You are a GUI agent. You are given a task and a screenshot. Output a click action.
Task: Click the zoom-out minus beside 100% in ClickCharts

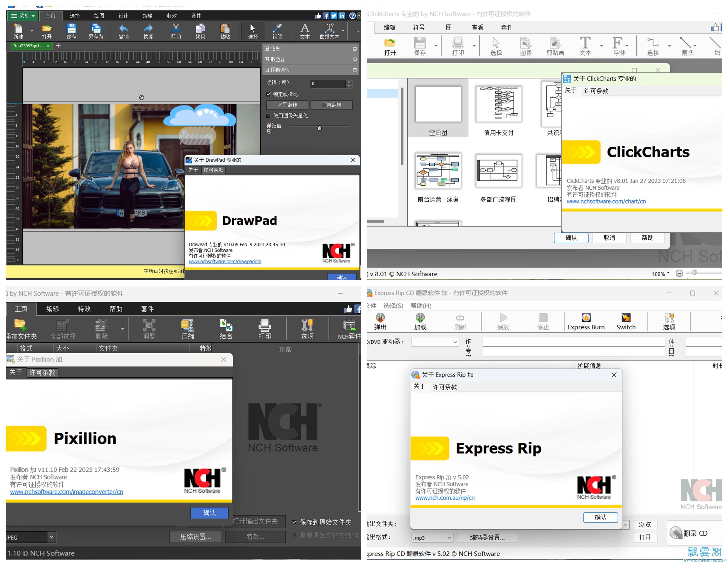[x=679, y=273]
